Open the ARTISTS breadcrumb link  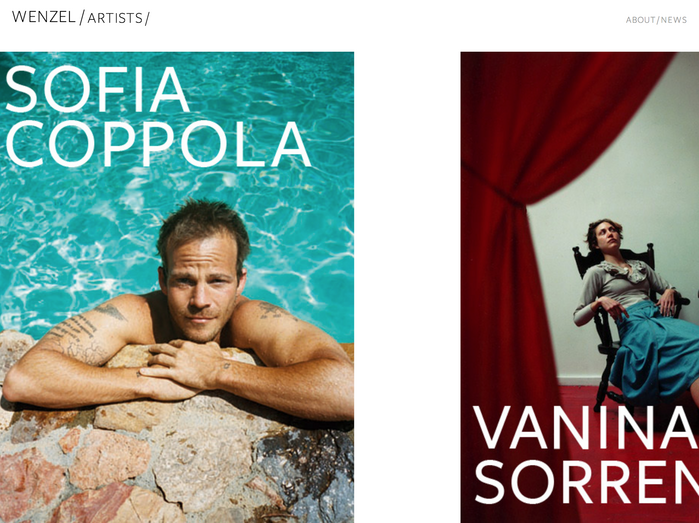115,18
